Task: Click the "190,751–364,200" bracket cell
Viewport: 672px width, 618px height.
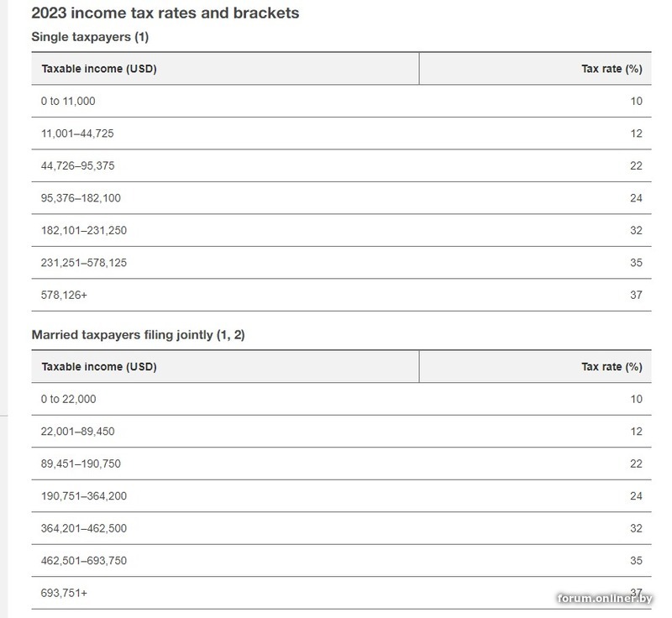Action: [x=83, y=496]
